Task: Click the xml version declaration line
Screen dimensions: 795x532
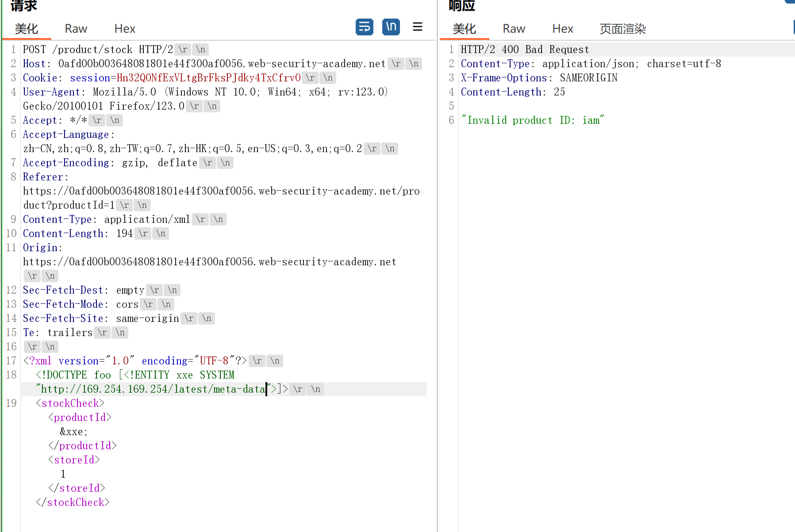Action: [135, 361]
